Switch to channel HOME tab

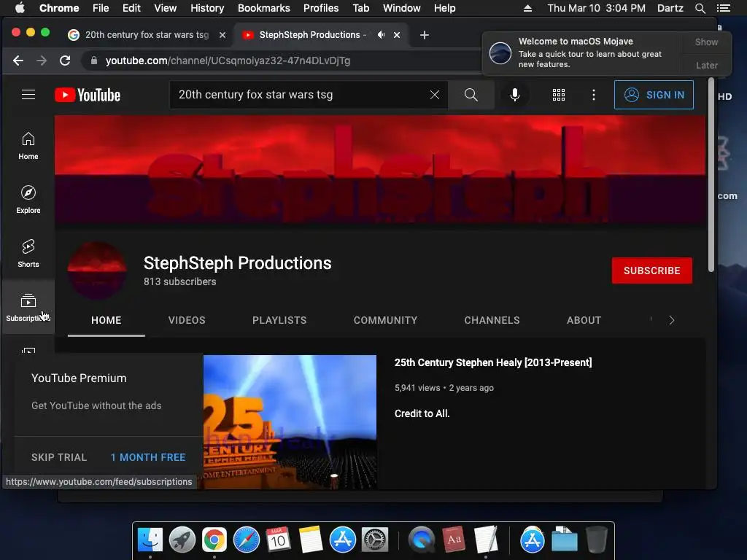[x=107, y=320]
